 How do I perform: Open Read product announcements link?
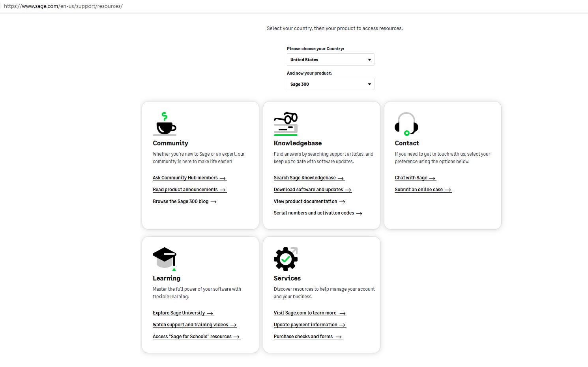[189, 190]
